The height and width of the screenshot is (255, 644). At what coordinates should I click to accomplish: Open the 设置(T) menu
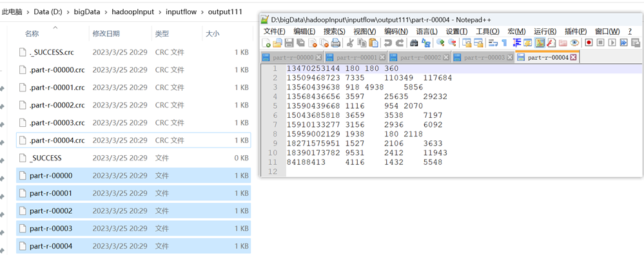click(456, 31)
